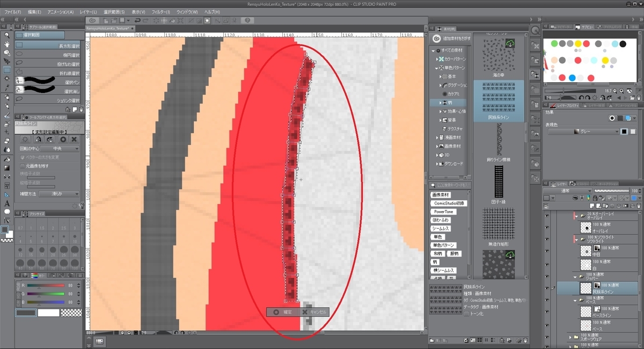Hide the 民族系ライン layer via eye icon

[547, 288]
